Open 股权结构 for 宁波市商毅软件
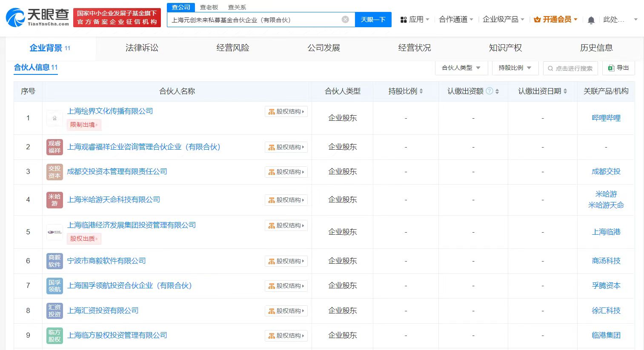Image resolution: width=644 pixels, height=350 pixels. coord(286,261)
